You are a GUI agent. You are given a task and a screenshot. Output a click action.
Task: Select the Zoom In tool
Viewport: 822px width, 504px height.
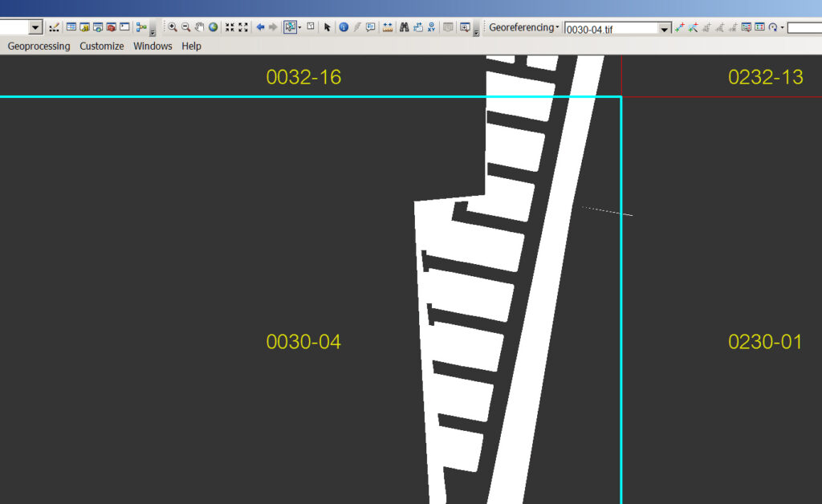click(172, 27)
